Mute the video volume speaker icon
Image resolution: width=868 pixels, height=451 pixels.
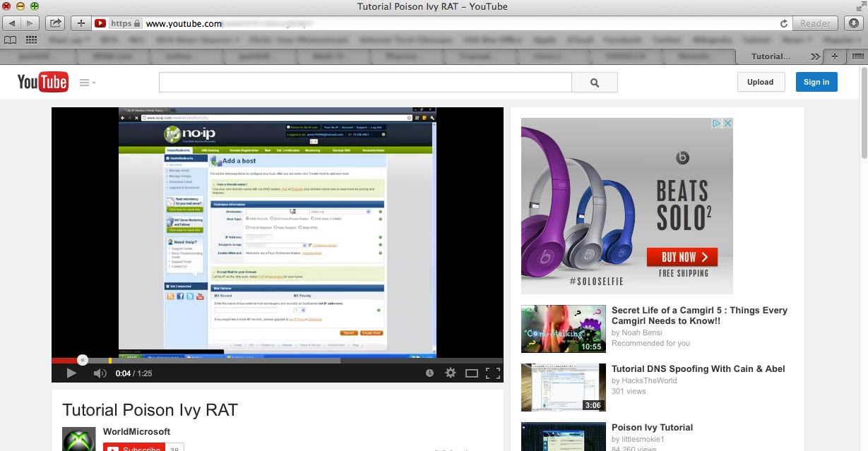(x=100, y=373)
